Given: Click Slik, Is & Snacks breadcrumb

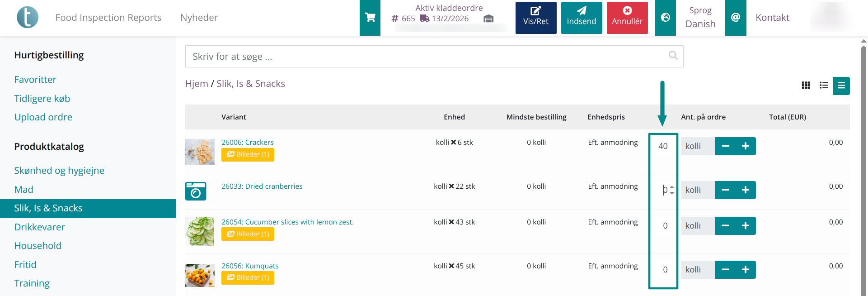Looking at the screenshot, I should click(251, 84).
